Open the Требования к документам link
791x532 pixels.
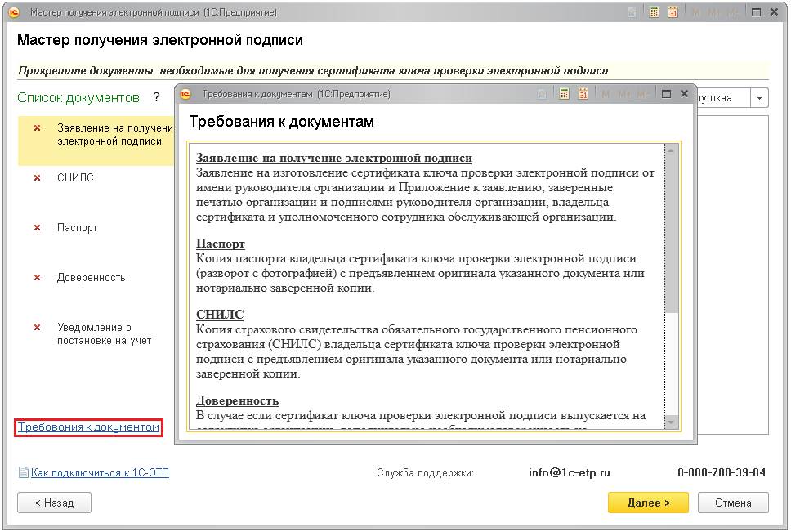(89, 427)
